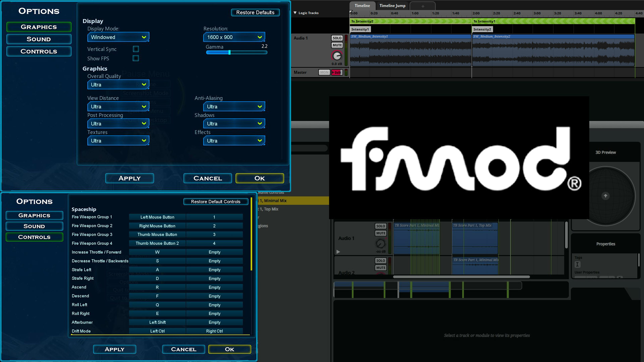Click Cancel in controls options window
644x362 pixels.
click(183, 349)
